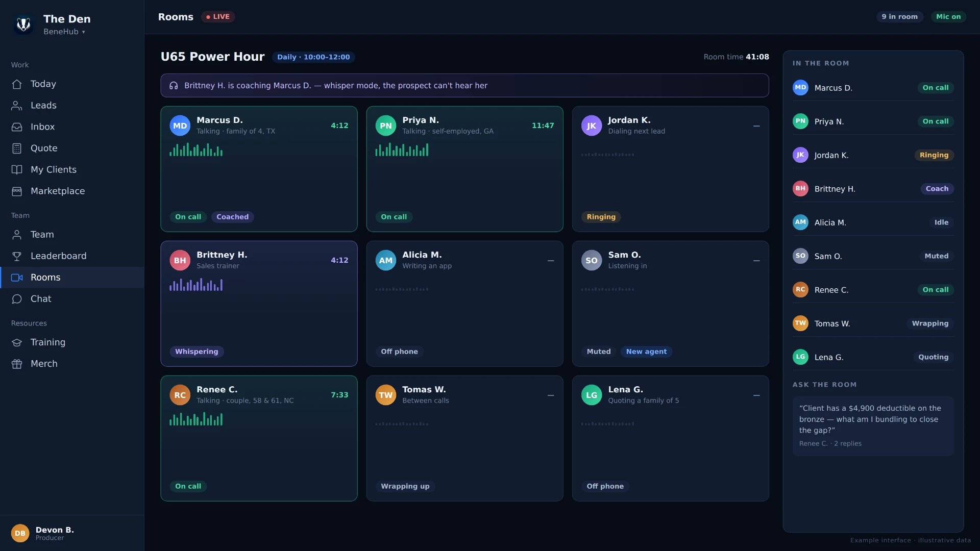Click the New agent tag on Sam O. card

coord(646,352)
